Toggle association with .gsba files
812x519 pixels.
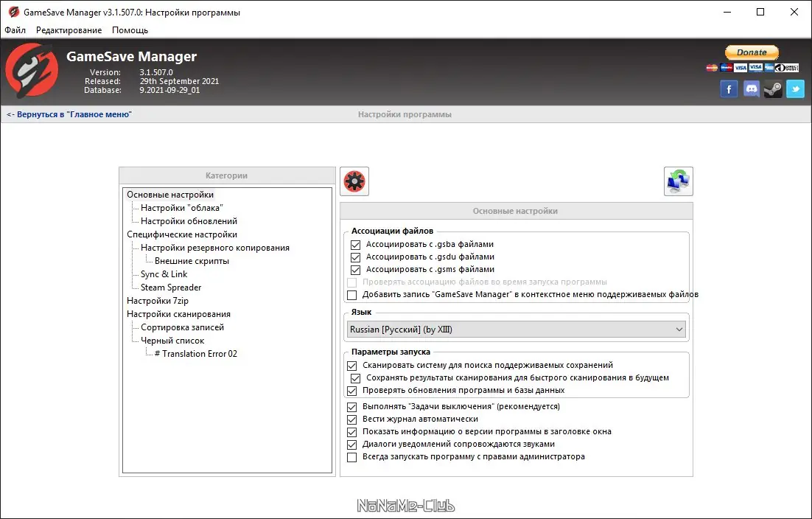(355, 245)
